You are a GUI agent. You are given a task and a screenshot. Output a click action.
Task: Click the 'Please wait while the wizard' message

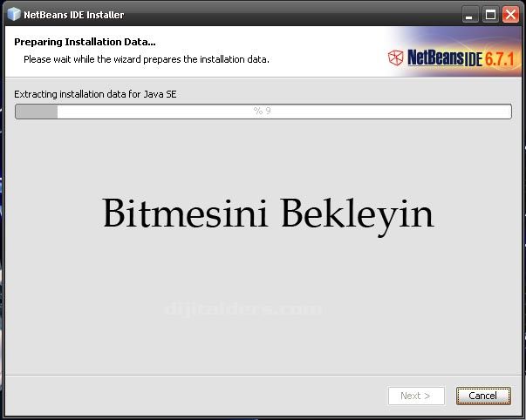[147, 59]
